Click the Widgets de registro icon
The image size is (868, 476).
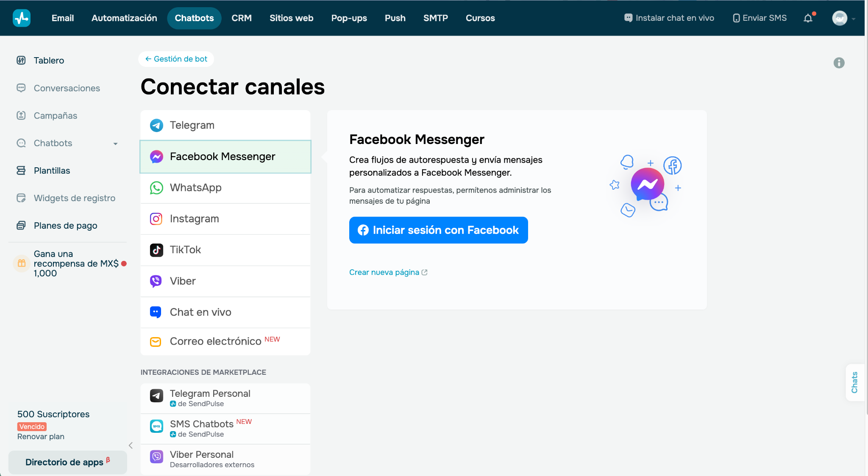pyautogui.click(x=21, y=198)
